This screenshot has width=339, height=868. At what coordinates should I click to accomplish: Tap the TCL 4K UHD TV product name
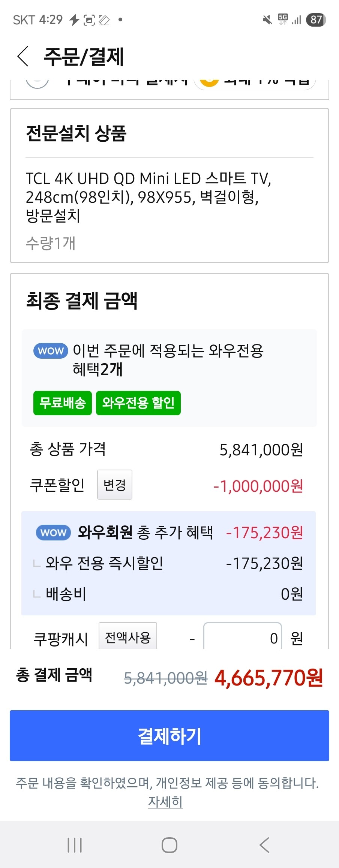[x=148, y=197]
